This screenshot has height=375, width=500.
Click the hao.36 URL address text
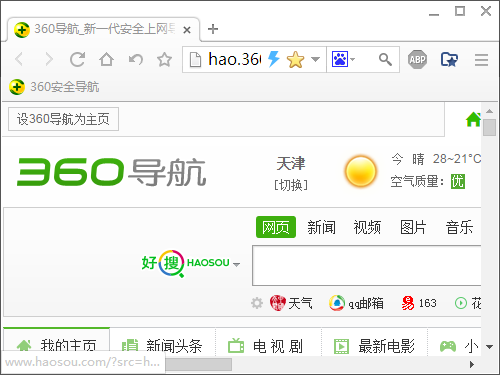coord(235,59)
